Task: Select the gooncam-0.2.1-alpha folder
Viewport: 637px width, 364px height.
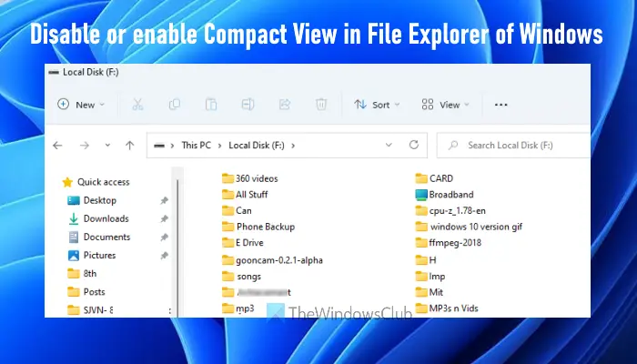Action: pyautogui.click(x=272, y=260)
